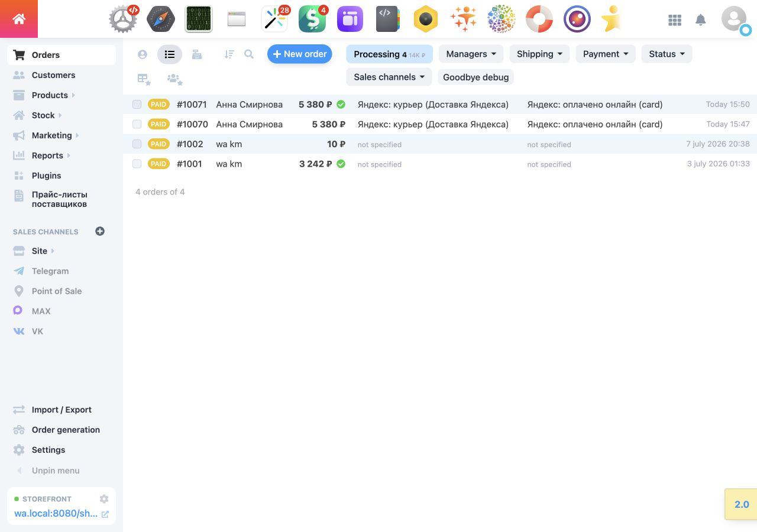Viewport: 757px width, 532px height.
Task: Click the people group with star icon
Action: pos(174,79)
